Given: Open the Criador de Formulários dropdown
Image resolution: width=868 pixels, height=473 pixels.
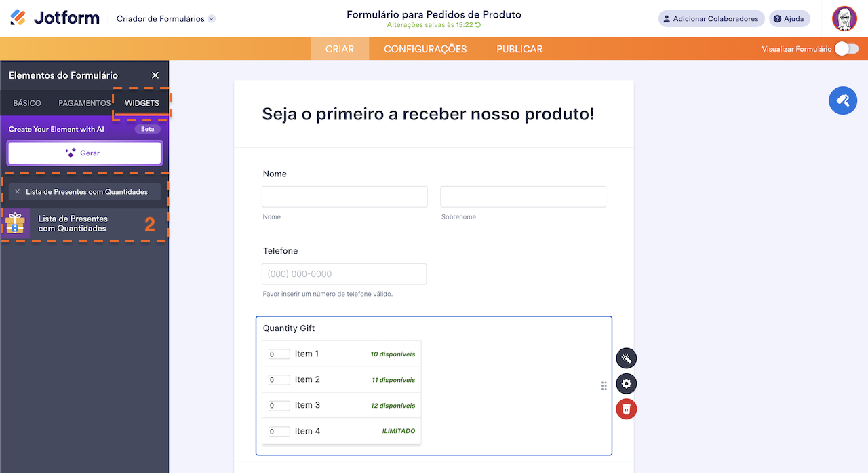Looking at the screenshot, I should [165, 20].
